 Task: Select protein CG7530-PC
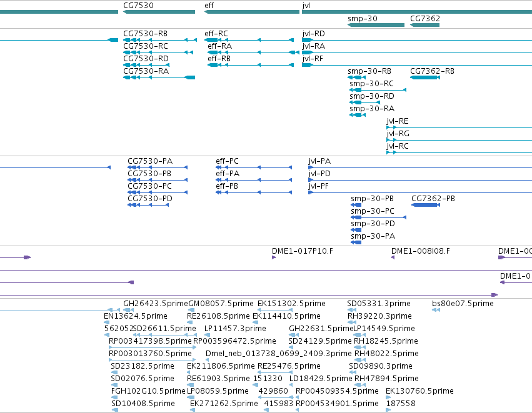click(x=158, y=192)
